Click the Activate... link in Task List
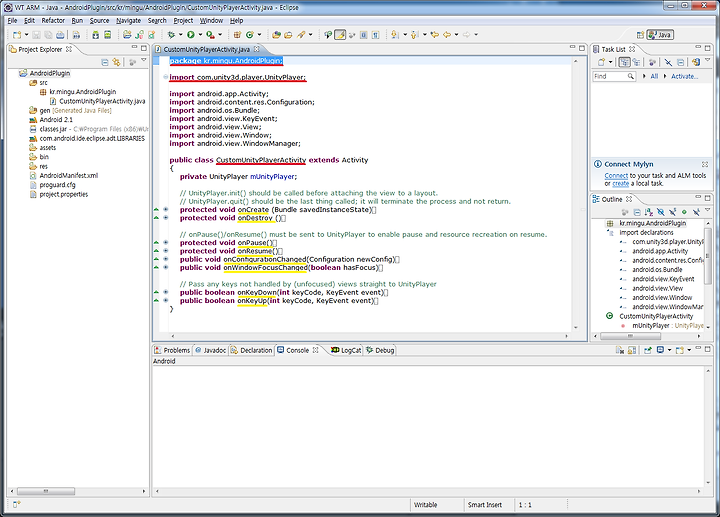The height and width of the screenshot is (517, 720). tap(684, 76)
